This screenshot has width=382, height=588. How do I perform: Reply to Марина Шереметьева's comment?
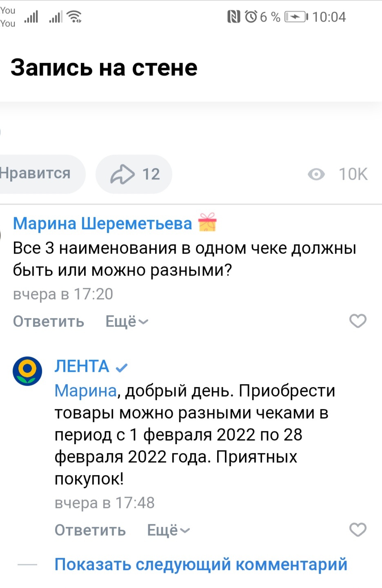click(x=49, y=321)
